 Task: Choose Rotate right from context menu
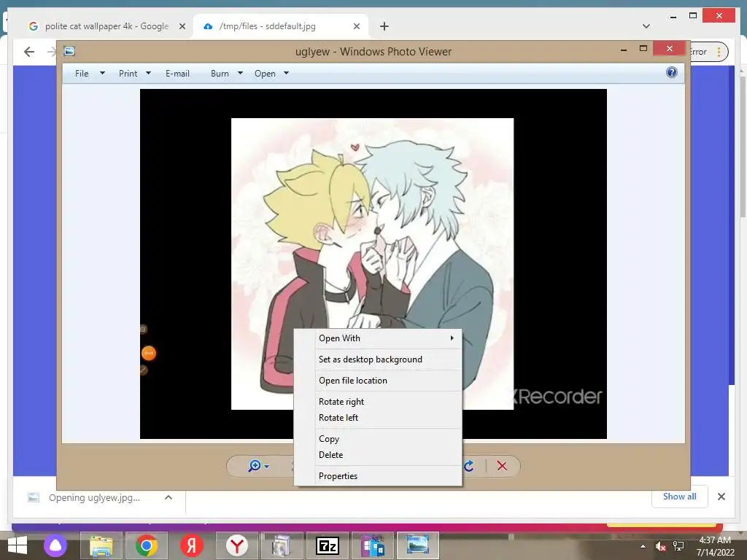(x=388, y=402)
